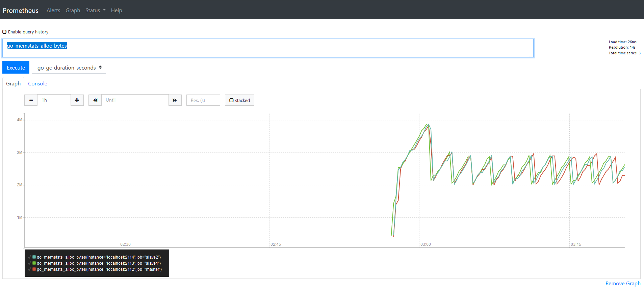This screenshot has width=644, height=290.
Task: Click the fast-forward button to move time forward
Action: coord(175,100)
